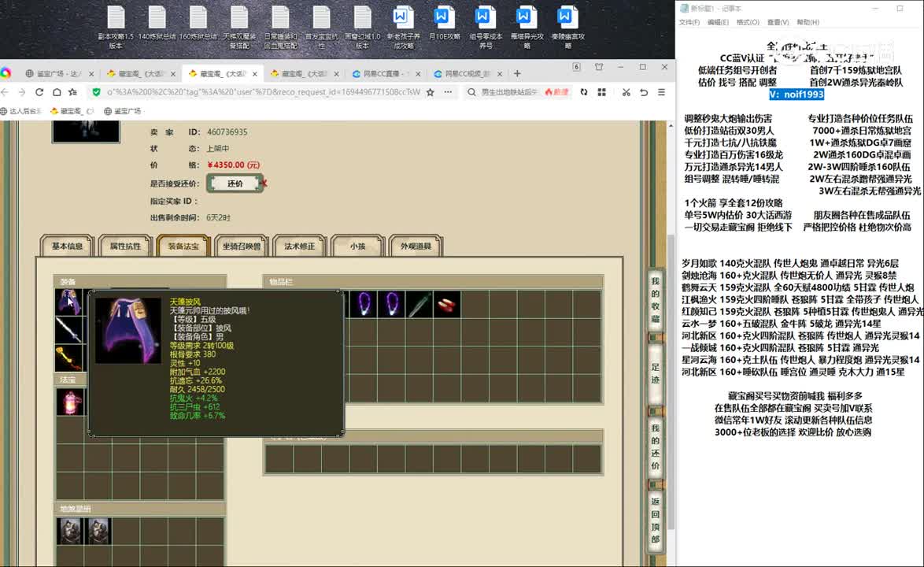Click the green security shield icon
The height and width of the screenshot is (567, 924).
click(x=96, y=92)
